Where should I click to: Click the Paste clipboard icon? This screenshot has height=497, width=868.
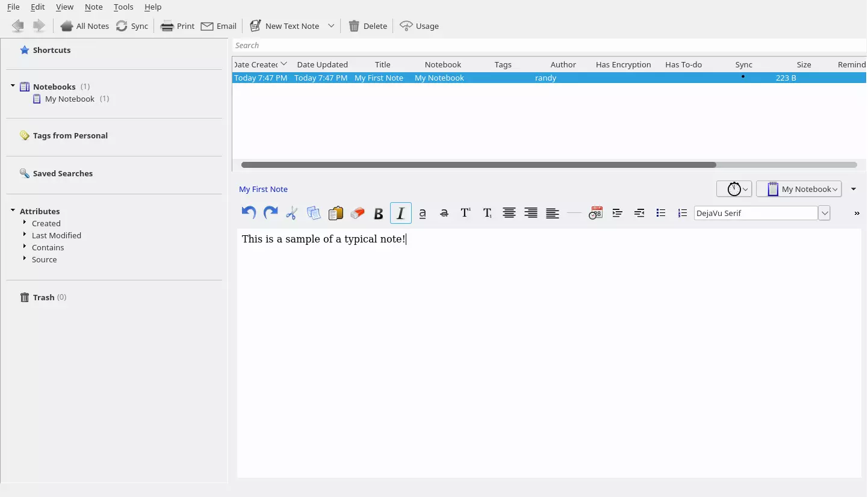[x=335, y=213]
